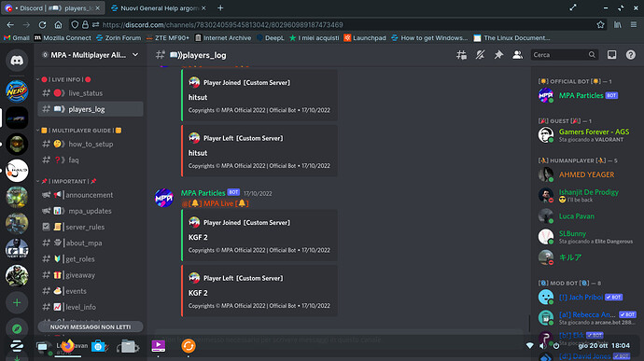Open the how_to_setup channel

[91, 145]
